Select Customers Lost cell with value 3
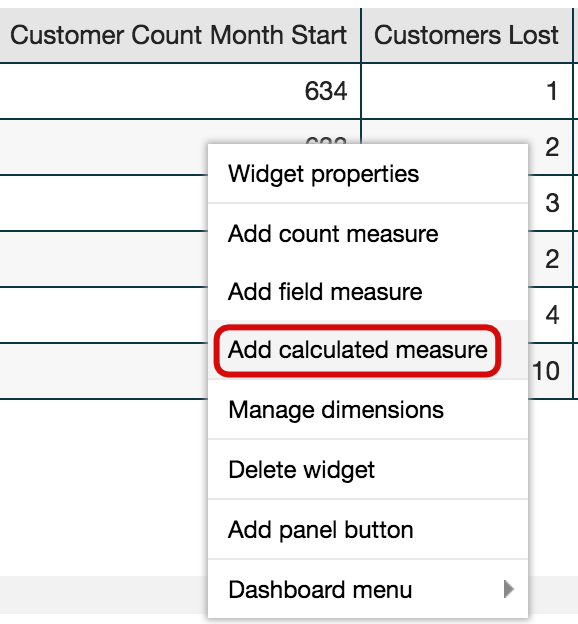Image resolution: width=578 pixels, height=624 pixels. coord(550,203)
